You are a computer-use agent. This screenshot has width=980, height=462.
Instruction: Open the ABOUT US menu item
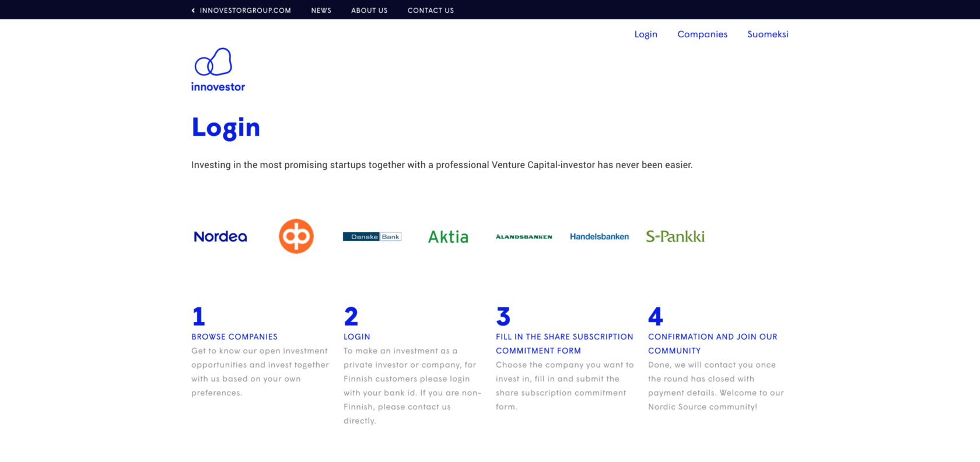369,10
